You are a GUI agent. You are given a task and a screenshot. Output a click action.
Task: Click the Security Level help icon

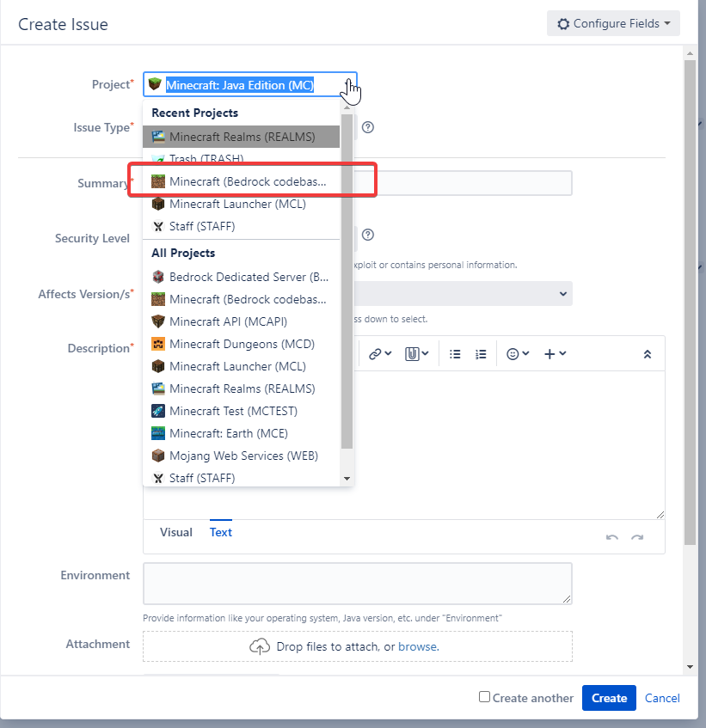tap(368, 235)
